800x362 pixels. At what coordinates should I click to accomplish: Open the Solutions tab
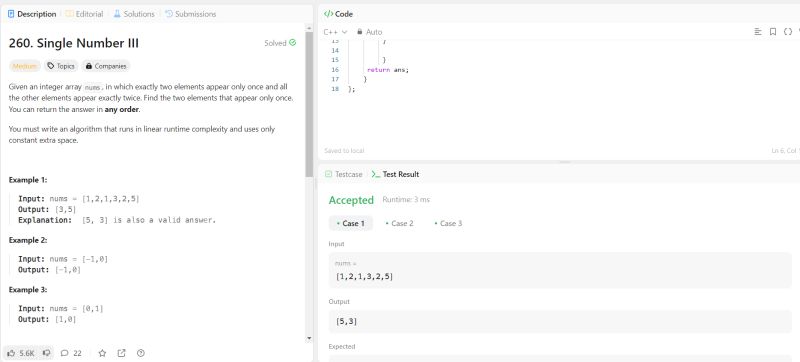pyautogui.click(x=134, y=14)
